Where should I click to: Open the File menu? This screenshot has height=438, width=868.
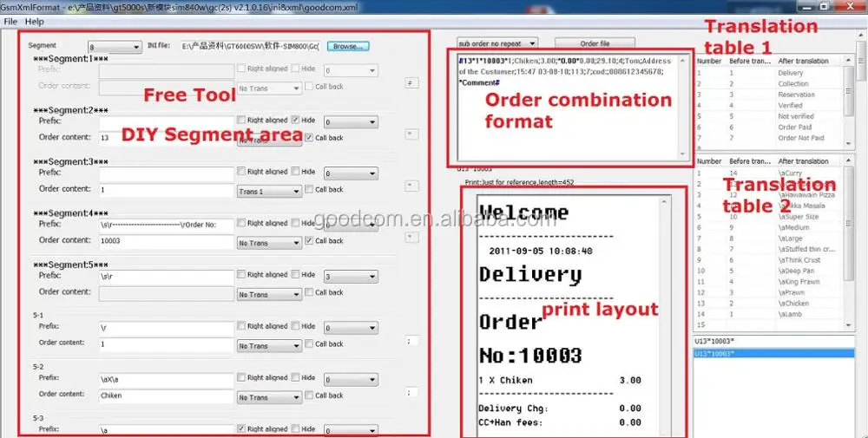pos(10,22)
